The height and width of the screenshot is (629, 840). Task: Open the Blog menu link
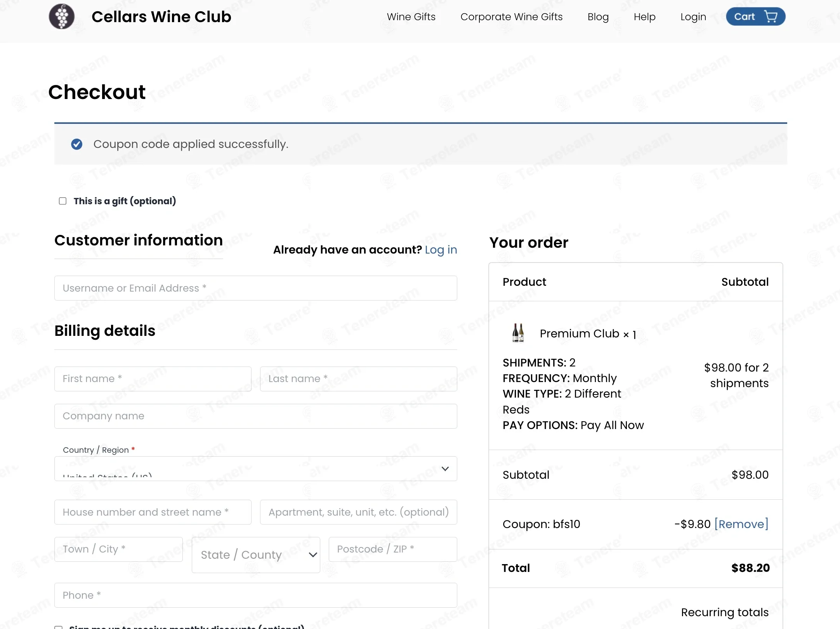click(598, 17)
